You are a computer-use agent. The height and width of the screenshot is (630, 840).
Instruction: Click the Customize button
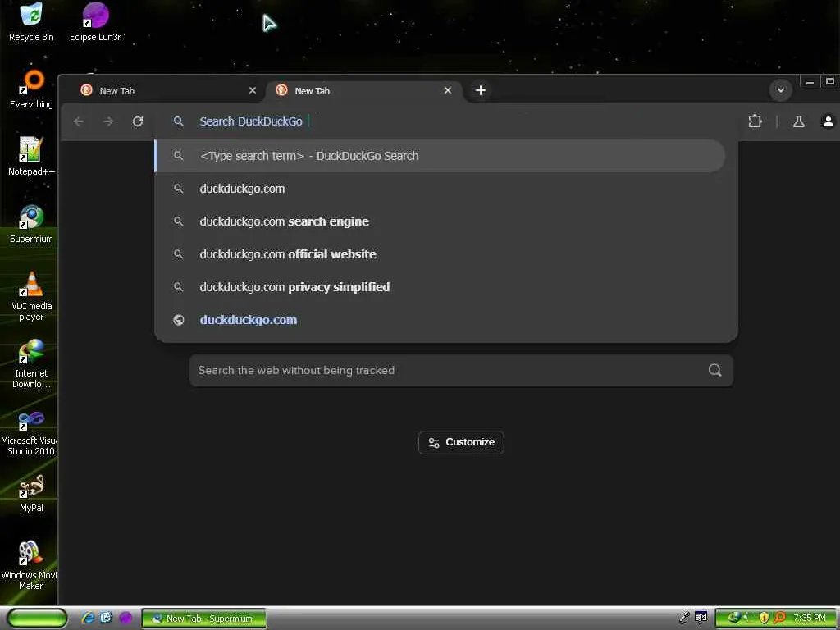tap(461, 442)
